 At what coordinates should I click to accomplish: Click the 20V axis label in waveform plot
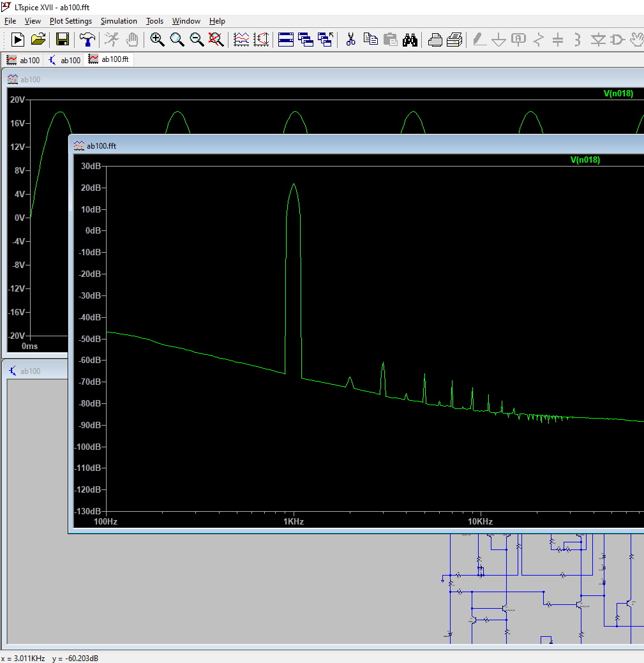[x=17, y=100]
